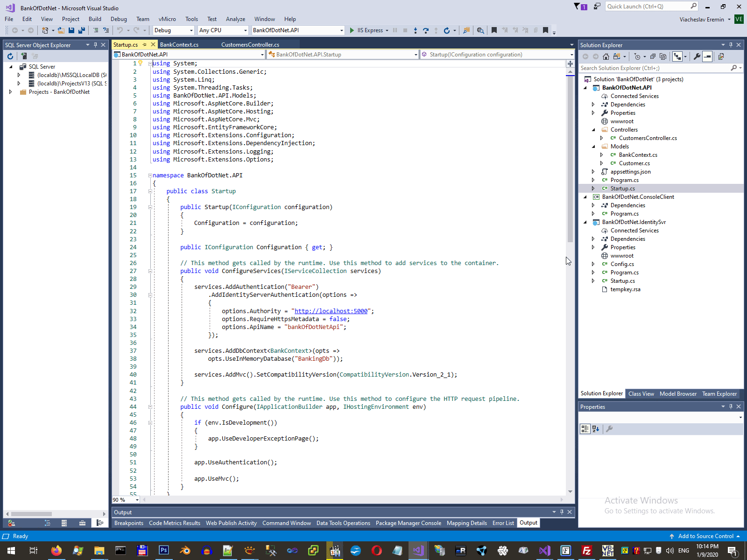The height and width of the screenshot is (560, 747).
Task: Click the Solution Explorer Home icon
Action: pos(606,56)
